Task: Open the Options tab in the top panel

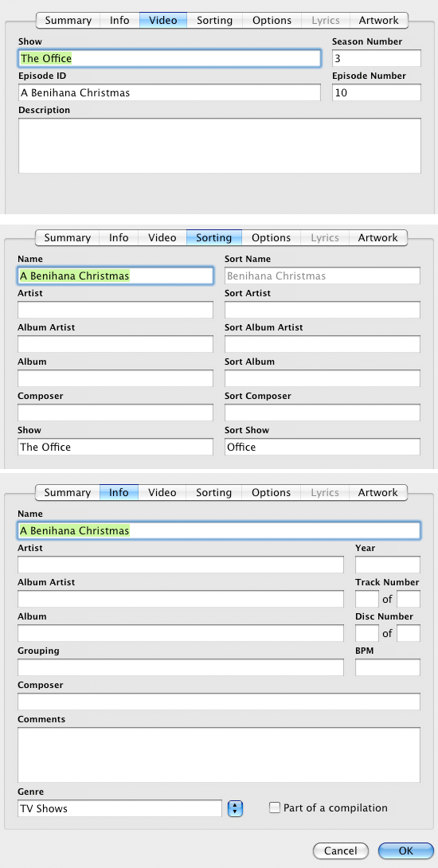Action: [x=272, y=21]
